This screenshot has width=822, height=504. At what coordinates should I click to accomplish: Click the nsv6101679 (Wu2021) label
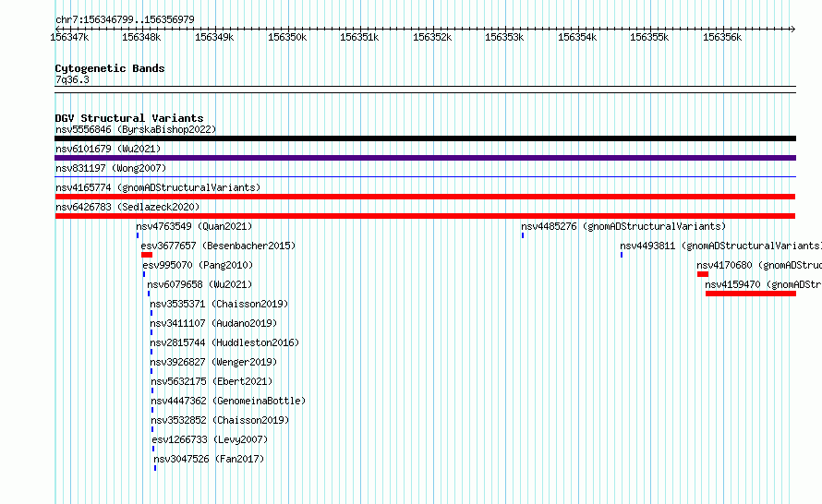click(108, 149)
